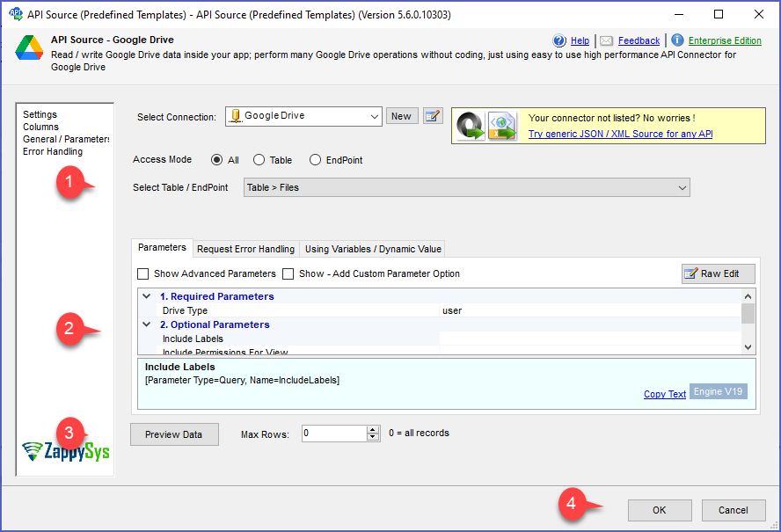781x532 pixels.
Task: Click the generic JSON source icon
Action: tap(471, 126)
